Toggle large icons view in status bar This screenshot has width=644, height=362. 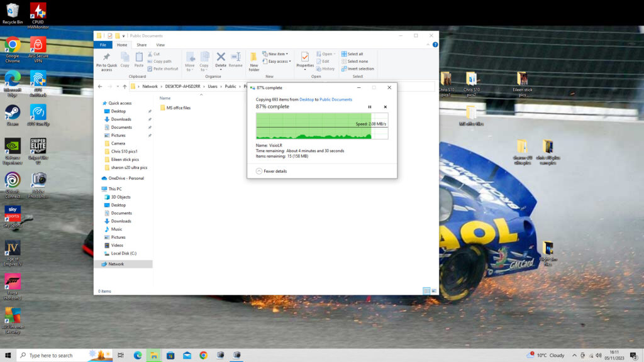pyautogui.click(x=433, y=291)
